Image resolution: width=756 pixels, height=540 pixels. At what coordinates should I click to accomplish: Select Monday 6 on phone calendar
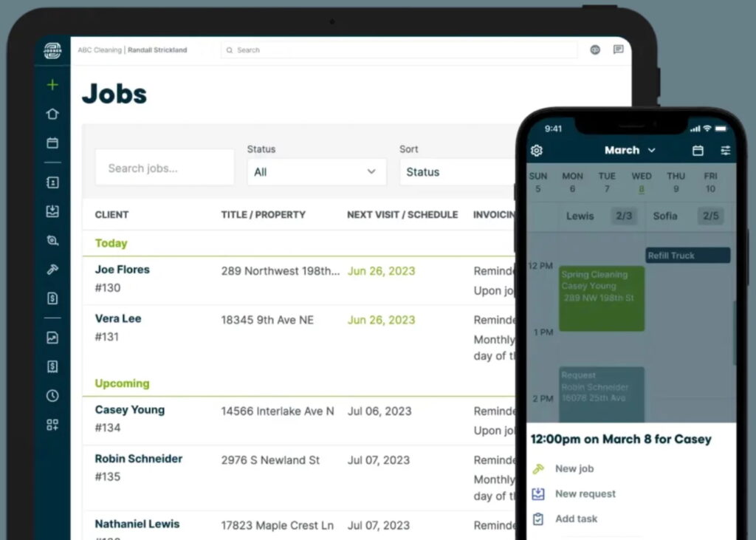click(x=572, y=182)
